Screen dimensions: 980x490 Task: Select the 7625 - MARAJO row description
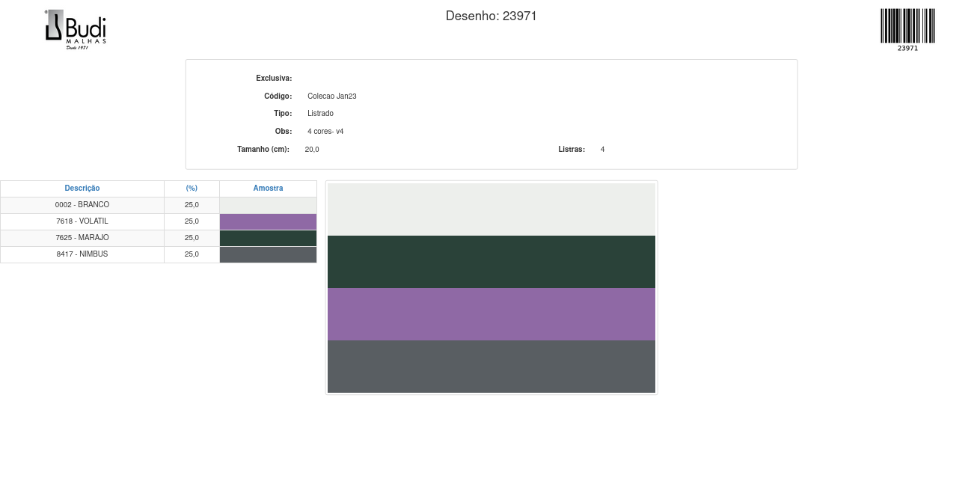pos(82,238)
